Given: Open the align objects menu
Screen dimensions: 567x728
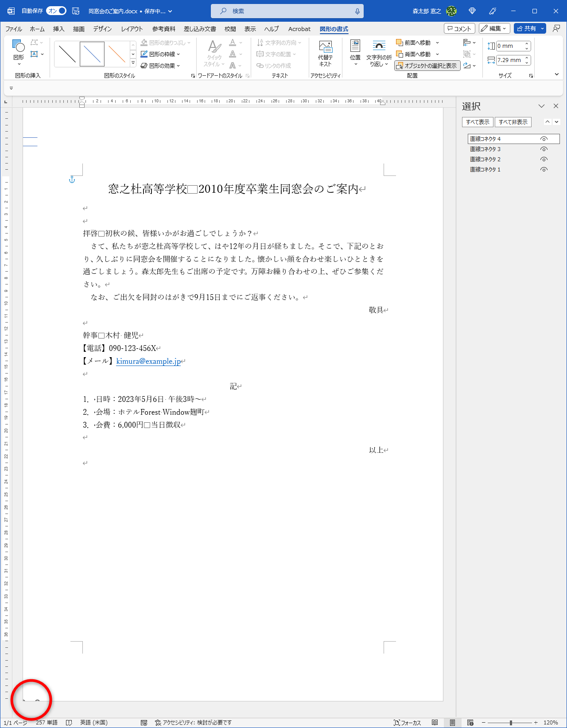Looking at the screenshot, I should click(x=469, y=43).
